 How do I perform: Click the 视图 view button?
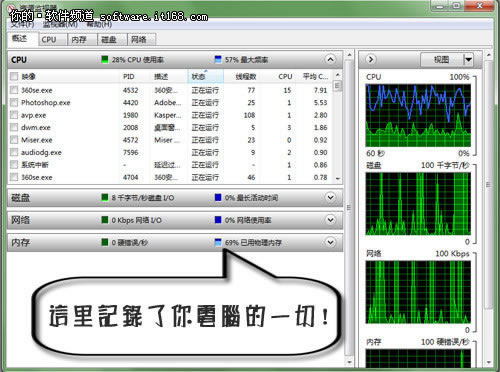click(441, 60)
